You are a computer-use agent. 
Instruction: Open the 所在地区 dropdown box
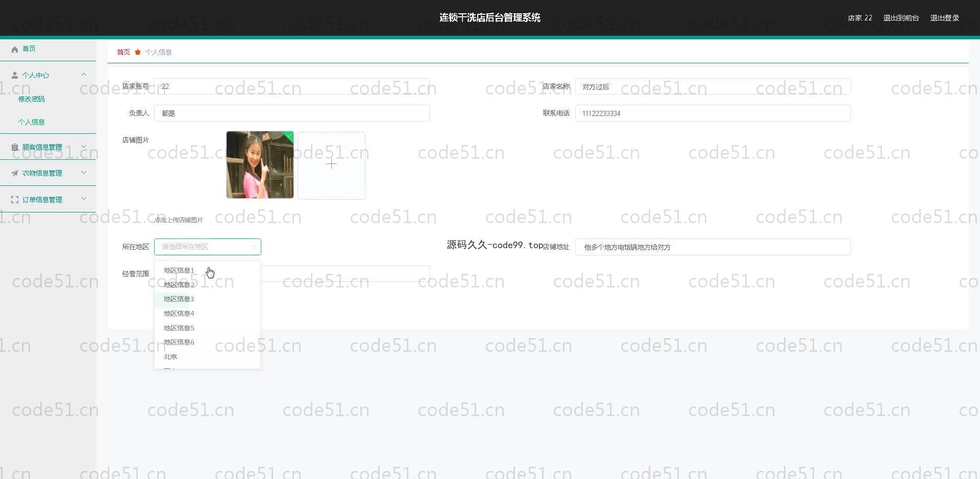[208, 247]
